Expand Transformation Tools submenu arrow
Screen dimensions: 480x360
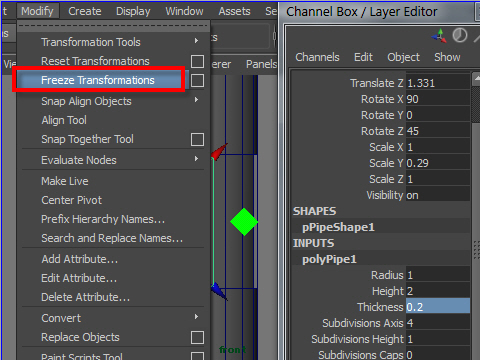click(x=196, y=41)
